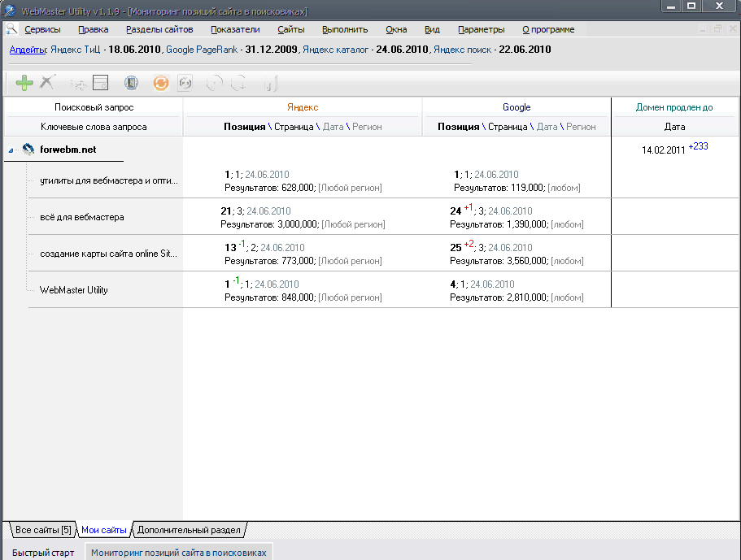Viewport: 741px width, 560px height.
Task: Open the Параметры menu
Action: 481,29
